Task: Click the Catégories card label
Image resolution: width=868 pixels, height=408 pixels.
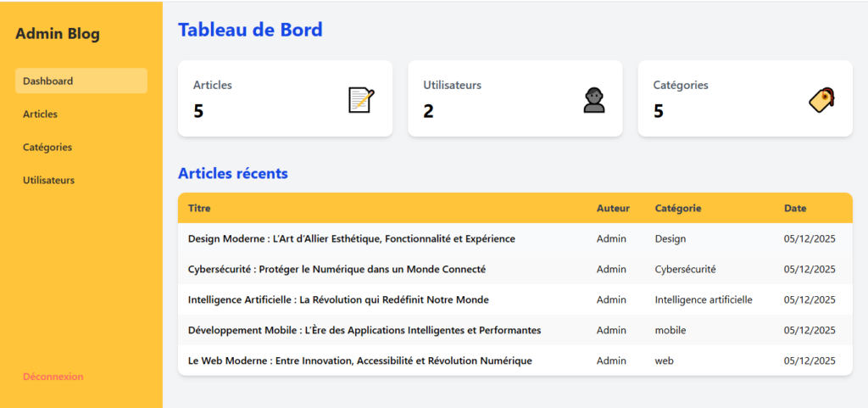Action: [x=681, y=86]
